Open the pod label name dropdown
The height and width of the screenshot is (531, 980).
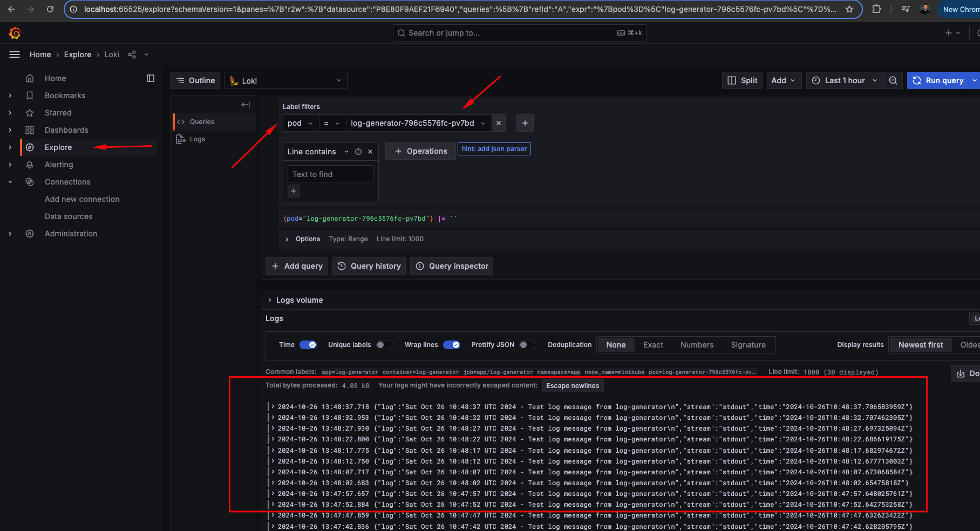pos(301,123)
